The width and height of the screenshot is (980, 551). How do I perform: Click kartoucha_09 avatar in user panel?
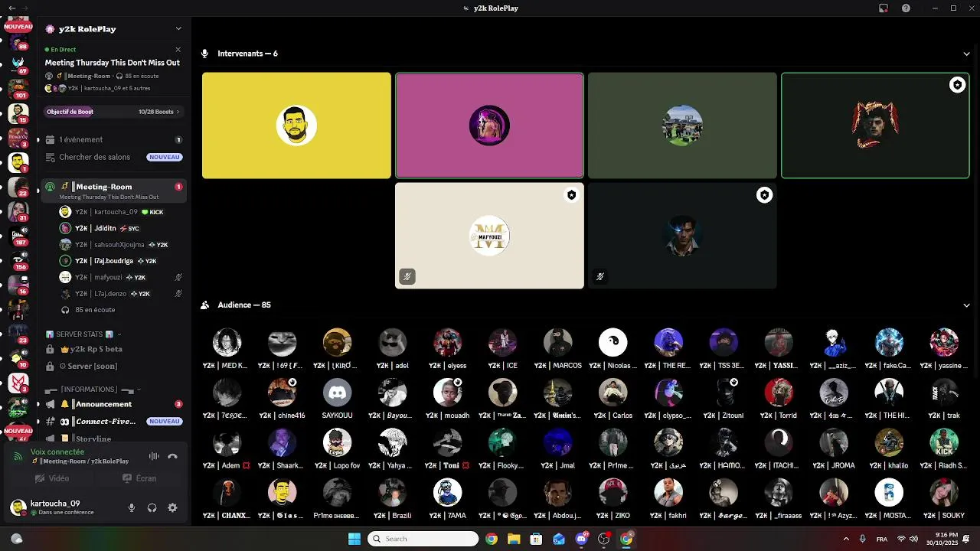tap(18, 507)
